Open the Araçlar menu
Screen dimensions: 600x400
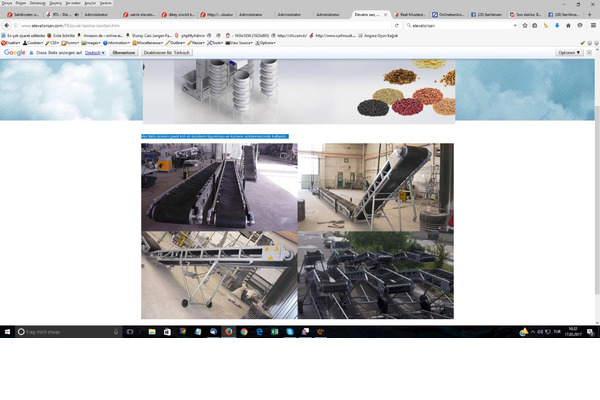90,3
